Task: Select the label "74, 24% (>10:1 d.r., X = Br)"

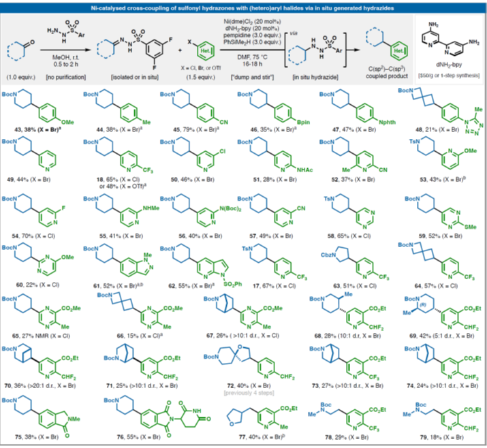Action: [443, 386]
